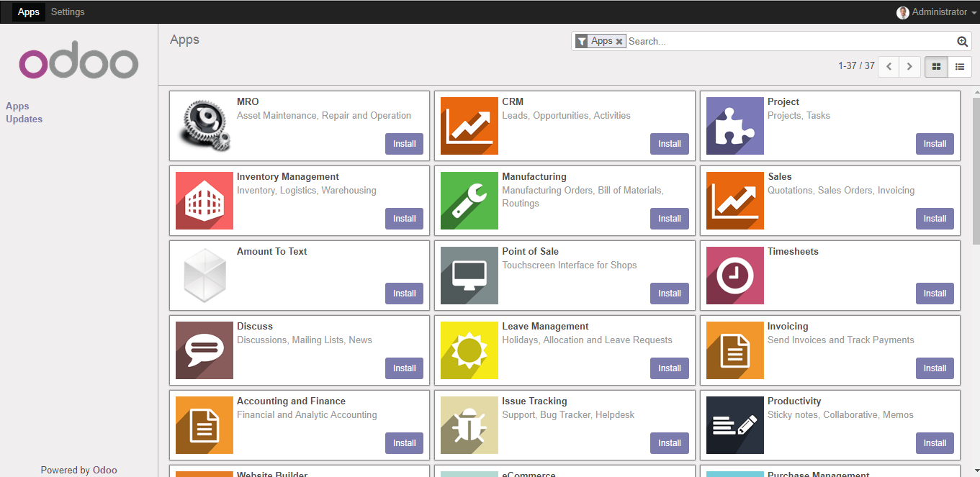The width and height of the screenshot is (980, 477).
Task: Remove the Apps filter with the x
Action: [619, 42]
